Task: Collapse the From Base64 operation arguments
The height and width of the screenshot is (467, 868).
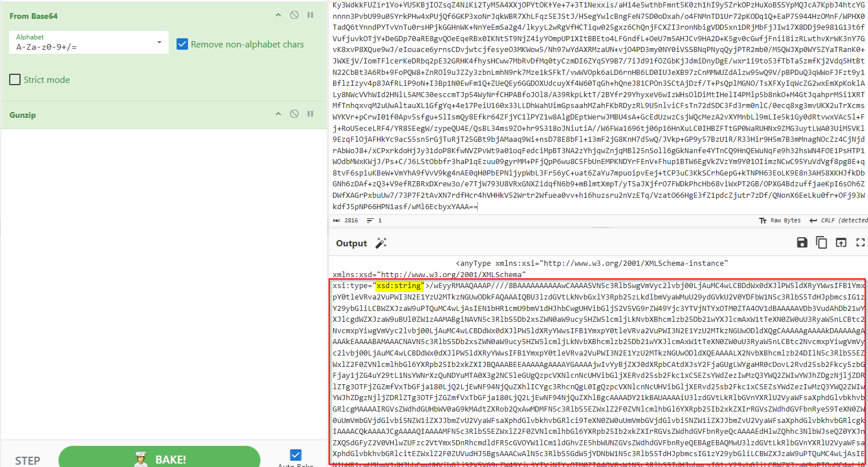Action: [278, 15]
